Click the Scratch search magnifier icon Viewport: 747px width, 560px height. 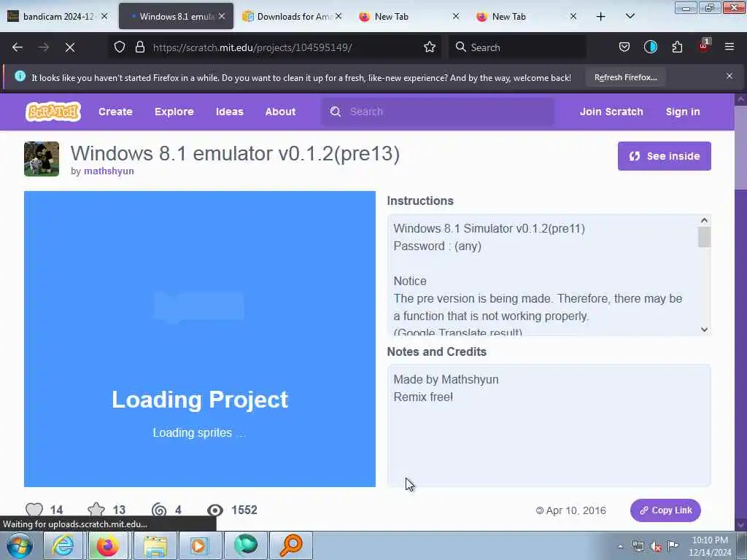pyautogui.click(x=336, y=112)
